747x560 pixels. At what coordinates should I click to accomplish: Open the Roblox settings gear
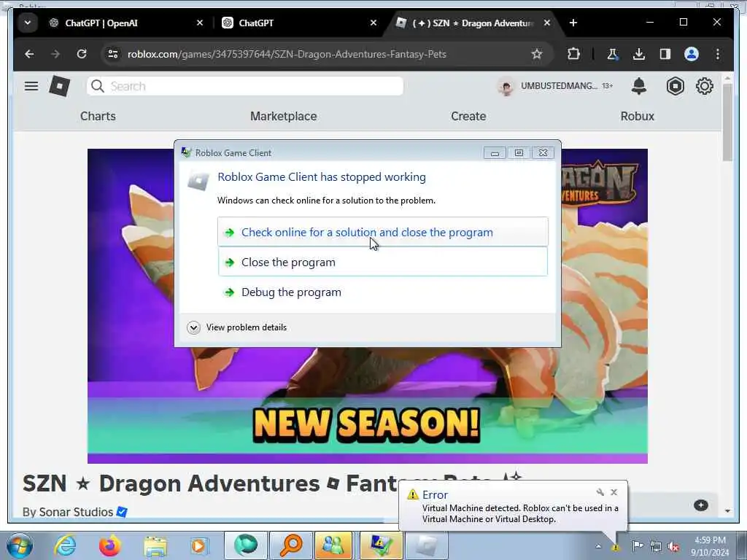click(x=704, y=86)
